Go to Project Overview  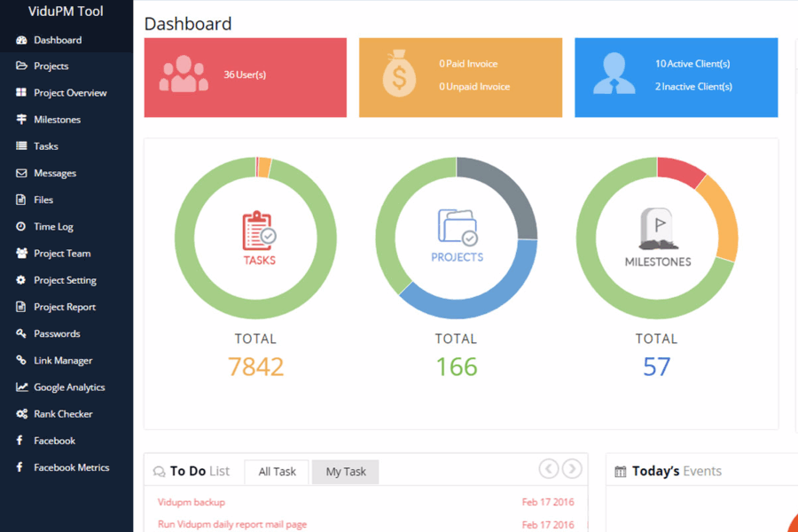click(70, 92)
